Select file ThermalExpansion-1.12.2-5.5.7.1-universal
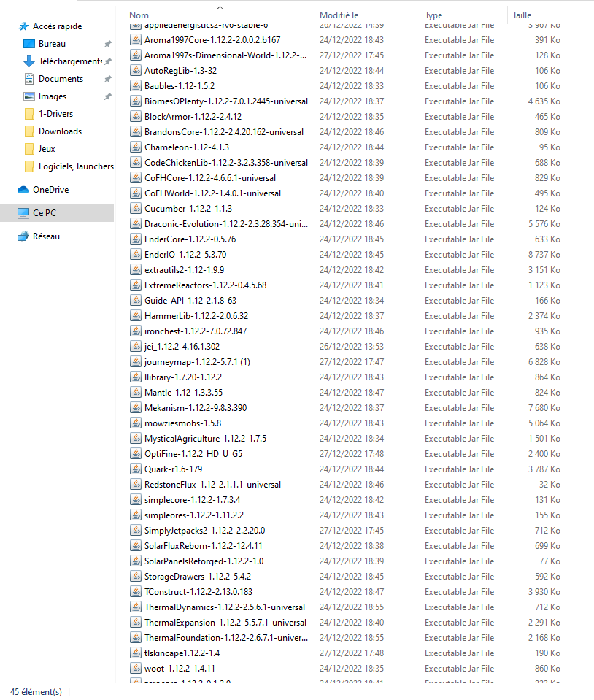 click(x=225, y=623)
